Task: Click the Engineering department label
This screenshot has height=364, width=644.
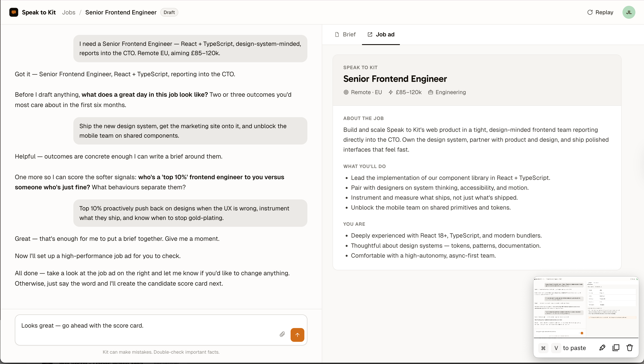Action: (451, 92)
